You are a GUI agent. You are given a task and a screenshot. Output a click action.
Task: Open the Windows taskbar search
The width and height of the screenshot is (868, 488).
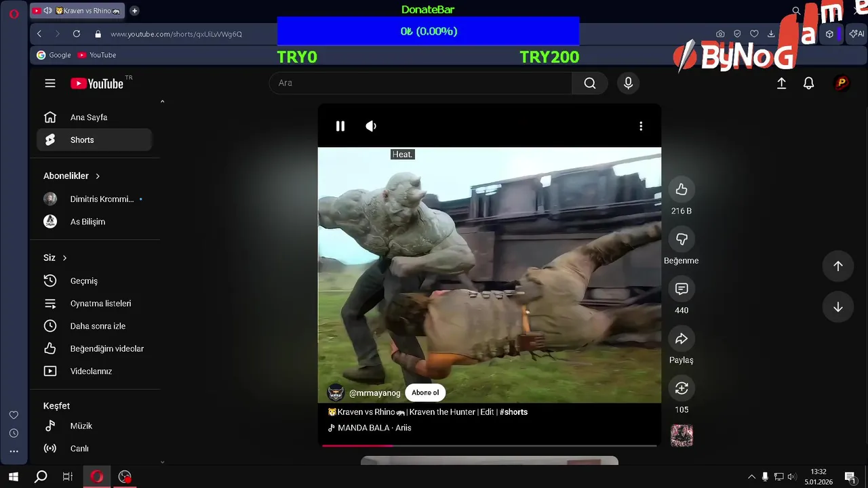tap(41, 476)
